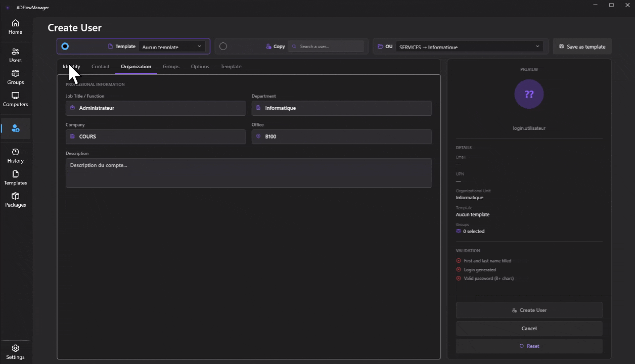Click into the Description text area
Viewport: 635px width, 364px height.
[x=248, y=173]
